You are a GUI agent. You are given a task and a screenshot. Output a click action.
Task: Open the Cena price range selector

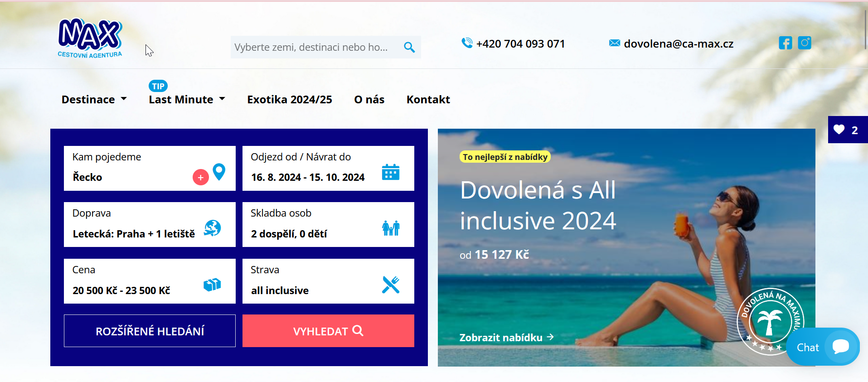click(150, 281)
